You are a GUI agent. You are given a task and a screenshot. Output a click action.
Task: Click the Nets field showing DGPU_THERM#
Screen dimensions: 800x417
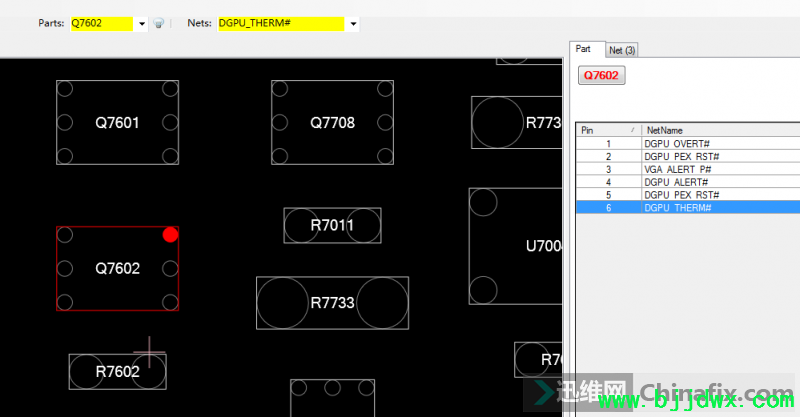click(x=281, y=23)
